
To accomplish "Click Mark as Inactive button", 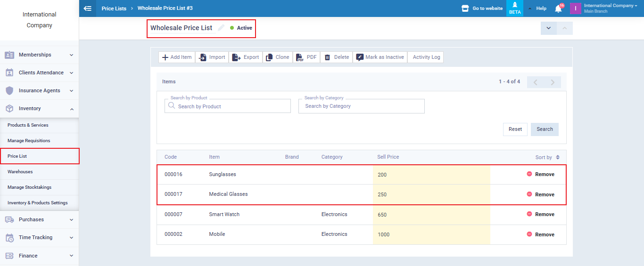I will (380, 57).
